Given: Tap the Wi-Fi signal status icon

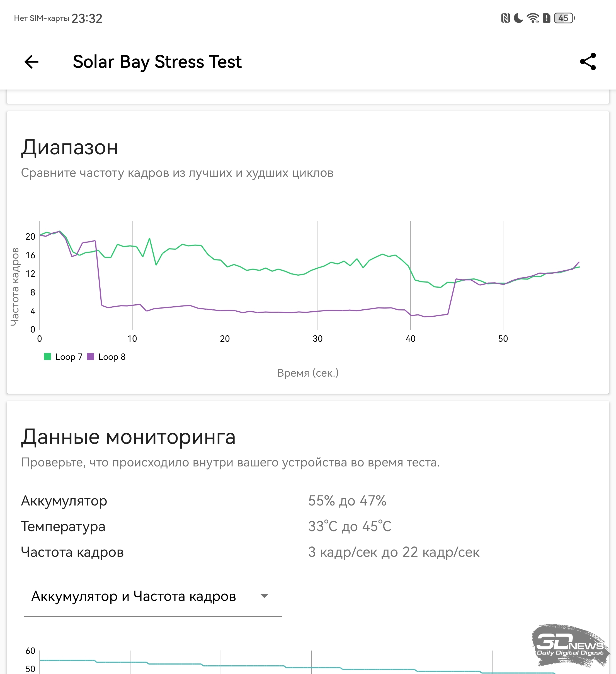Looking at the screenshot, I should click(533, 18).
